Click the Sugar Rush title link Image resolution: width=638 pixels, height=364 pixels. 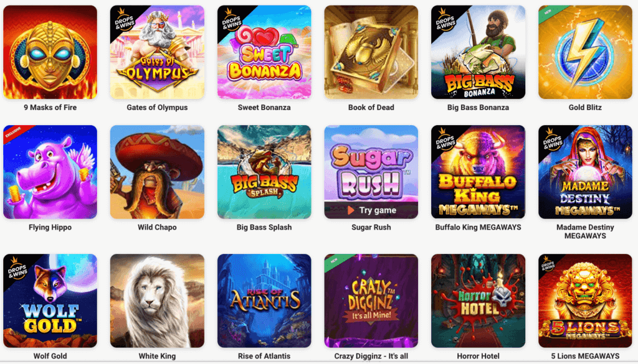click(x=371, y=227)
